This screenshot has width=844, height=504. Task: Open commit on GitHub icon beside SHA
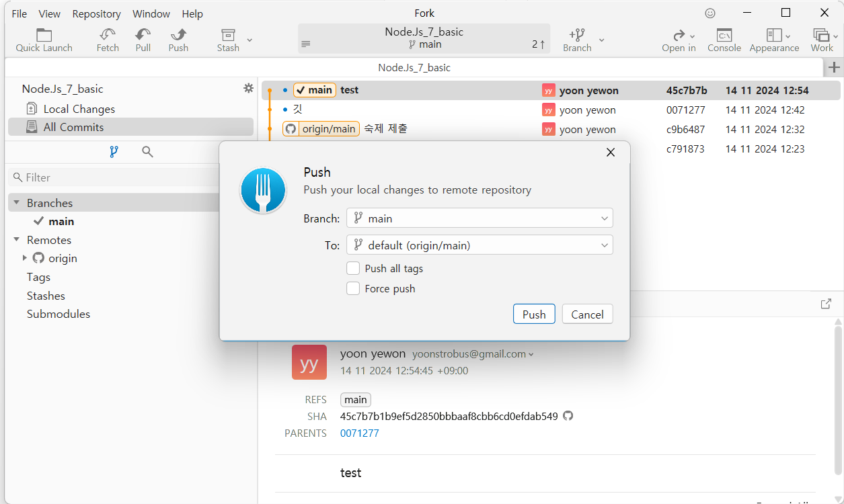tap(568, 416)
